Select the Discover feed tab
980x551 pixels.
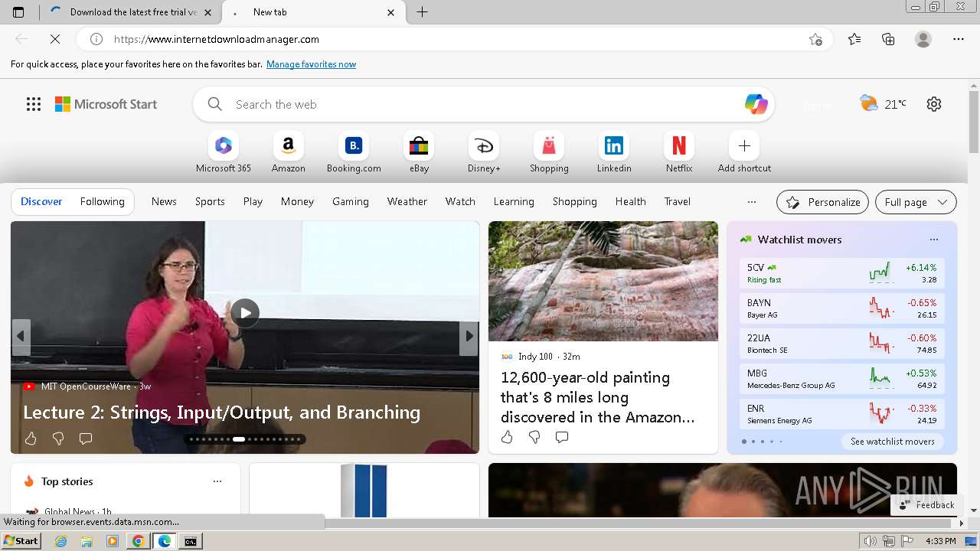[41, 201]
